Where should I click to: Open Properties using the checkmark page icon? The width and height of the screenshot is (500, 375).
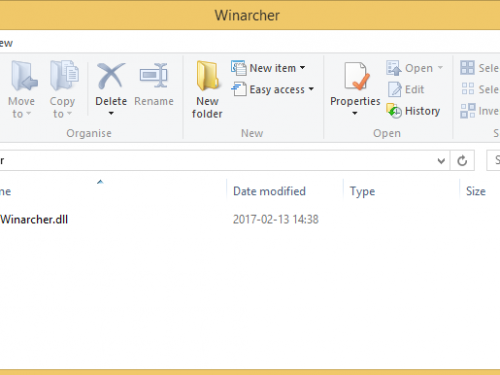point(357,76)
